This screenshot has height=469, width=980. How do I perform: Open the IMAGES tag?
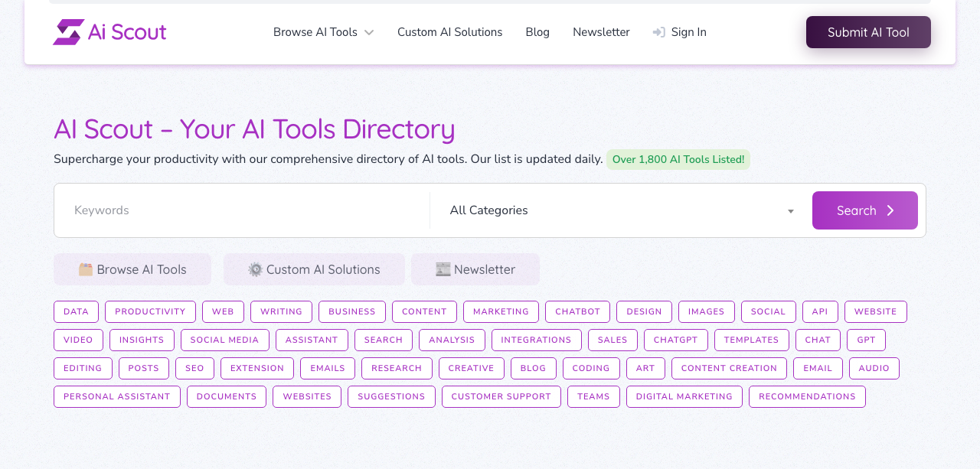pos(706,311)
